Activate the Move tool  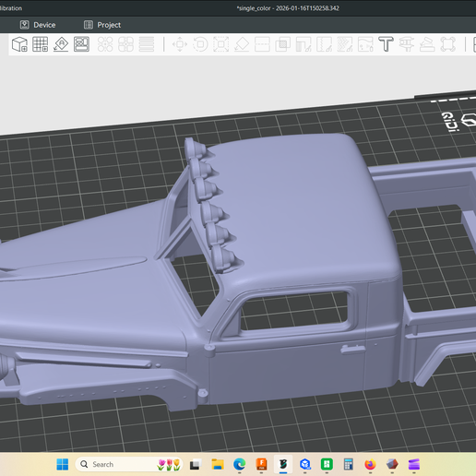pyautogui.click(x=180, y=44)
